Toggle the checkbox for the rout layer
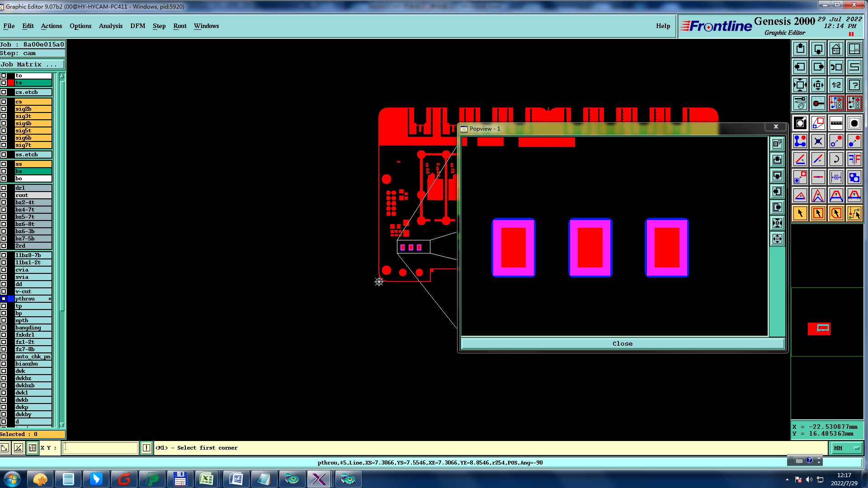The image size is (868, 488). 4,195
